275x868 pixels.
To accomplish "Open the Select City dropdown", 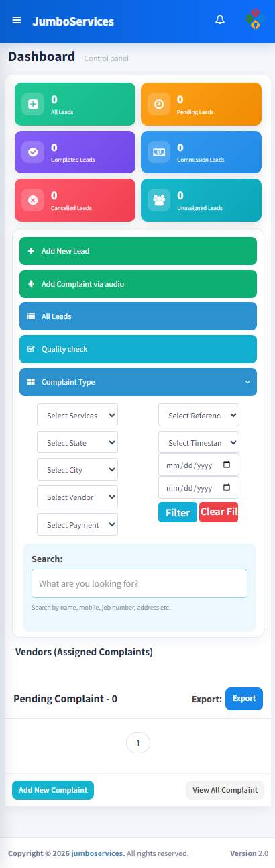I will [77, 469].
